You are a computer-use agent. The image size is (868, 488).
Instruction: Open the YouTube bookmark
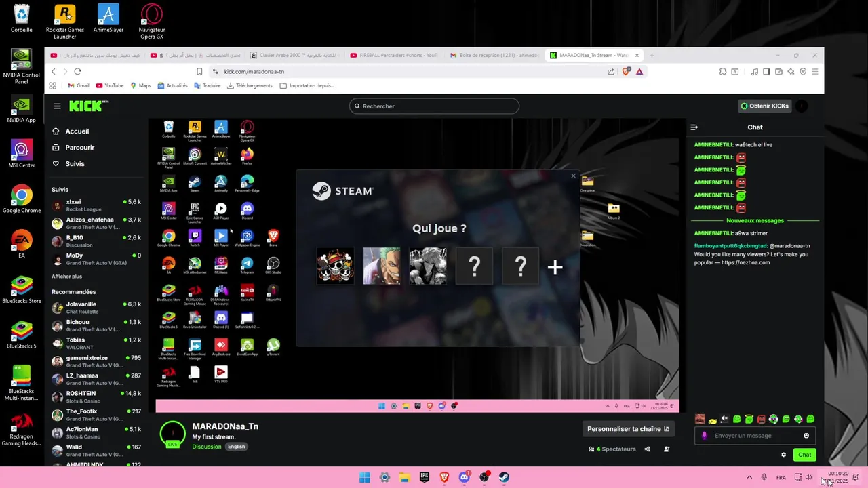pyautogui.click(x=110, y=86)
